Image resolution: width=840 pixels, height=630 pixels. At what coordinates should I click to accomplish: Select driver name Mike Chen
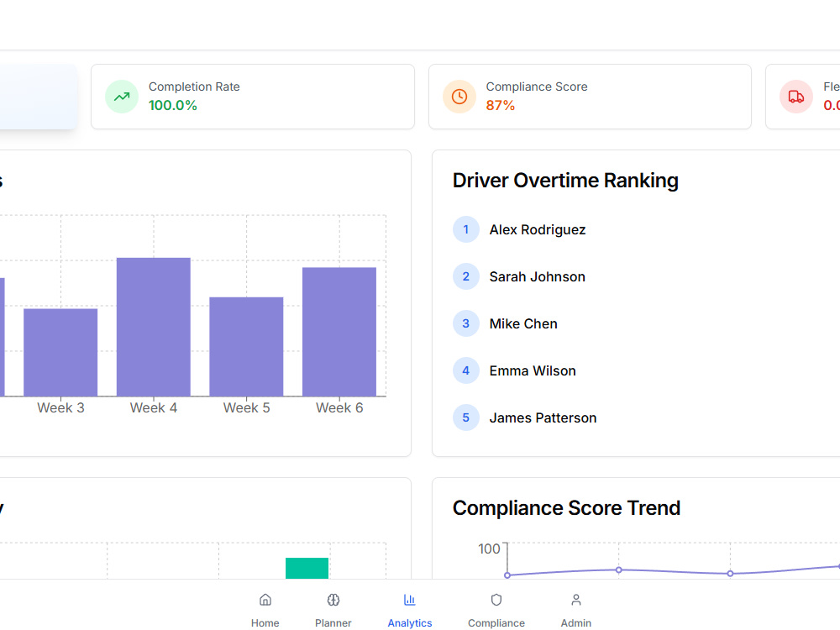pos(523,323)
